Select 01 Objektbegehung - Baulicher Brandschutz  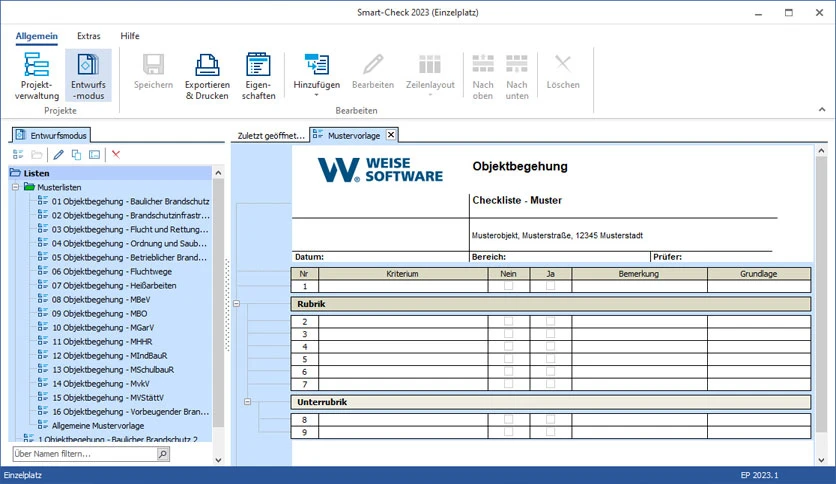131,201
